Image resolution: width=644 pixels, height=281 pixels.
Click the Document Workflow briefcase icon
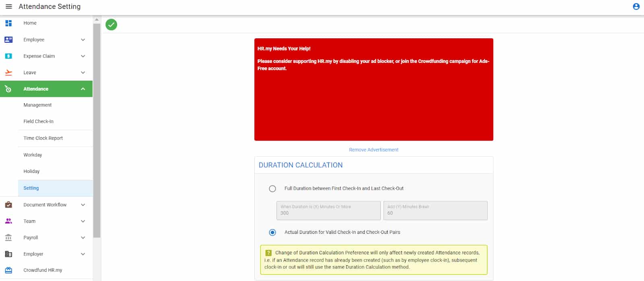click(8, 205)
